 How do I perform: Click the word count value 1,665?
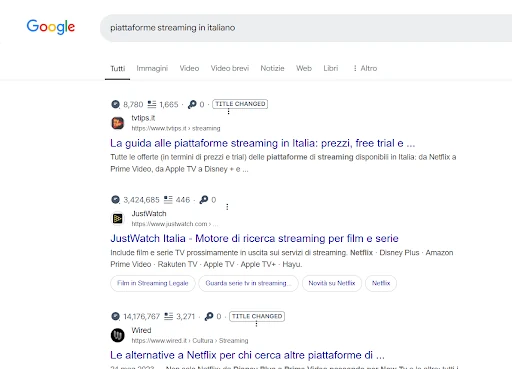tap(169, 105)
